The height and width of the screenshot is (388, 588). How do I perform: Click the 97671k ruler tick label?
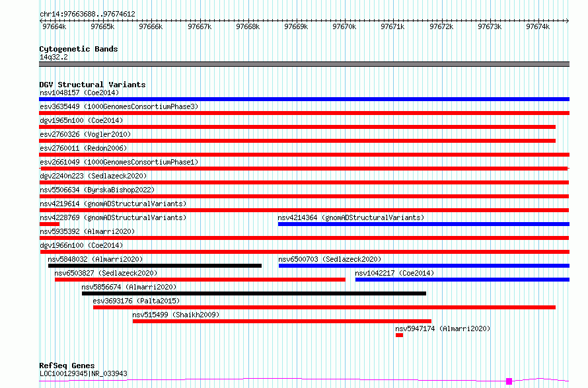tap(392, 26)
